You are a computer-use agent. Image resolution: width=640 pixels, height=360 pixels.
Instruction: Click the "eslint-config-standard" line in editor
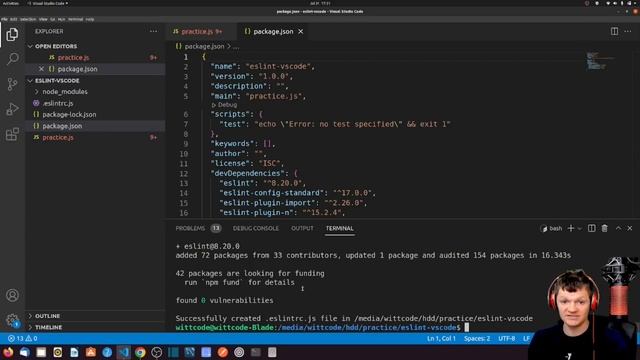tap(298, 193)
